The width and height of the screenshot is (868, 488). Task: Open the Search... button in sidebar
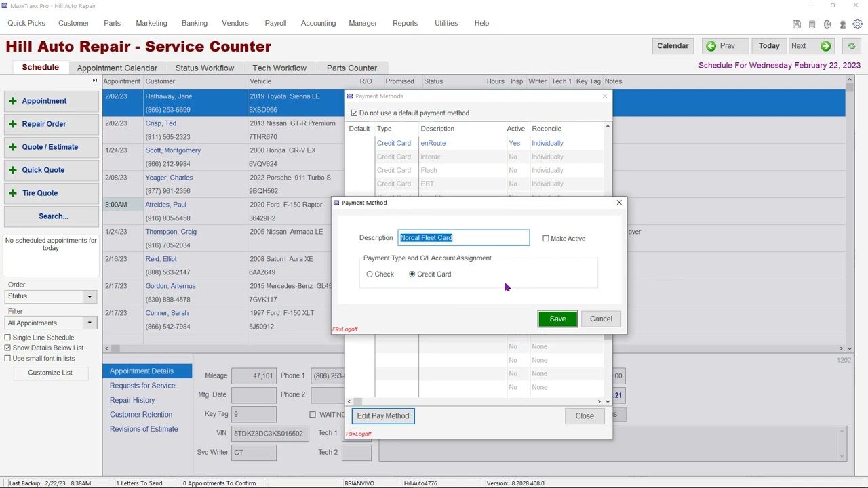point(51,216)
